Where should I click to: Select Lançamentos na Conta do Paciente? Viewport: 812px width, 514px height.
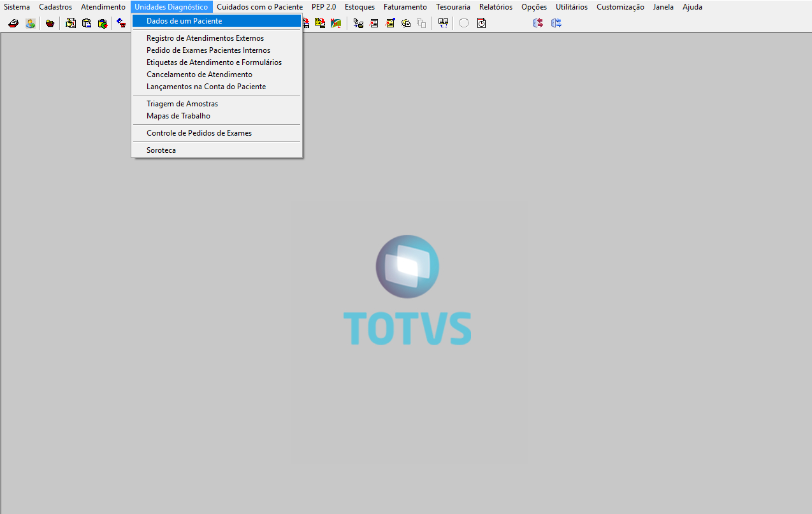(216, 87)
